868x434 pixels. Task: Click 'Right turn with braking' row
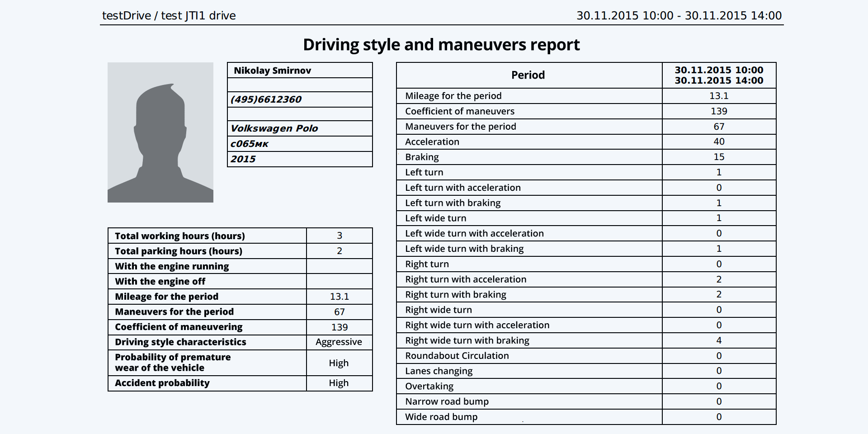click(586, 295)
